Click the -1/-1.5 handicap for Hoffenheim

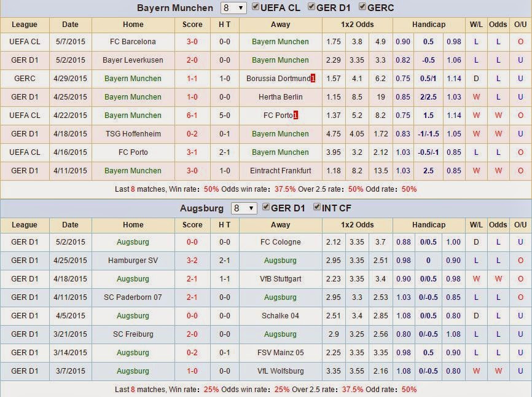click(x=428, y=134)
